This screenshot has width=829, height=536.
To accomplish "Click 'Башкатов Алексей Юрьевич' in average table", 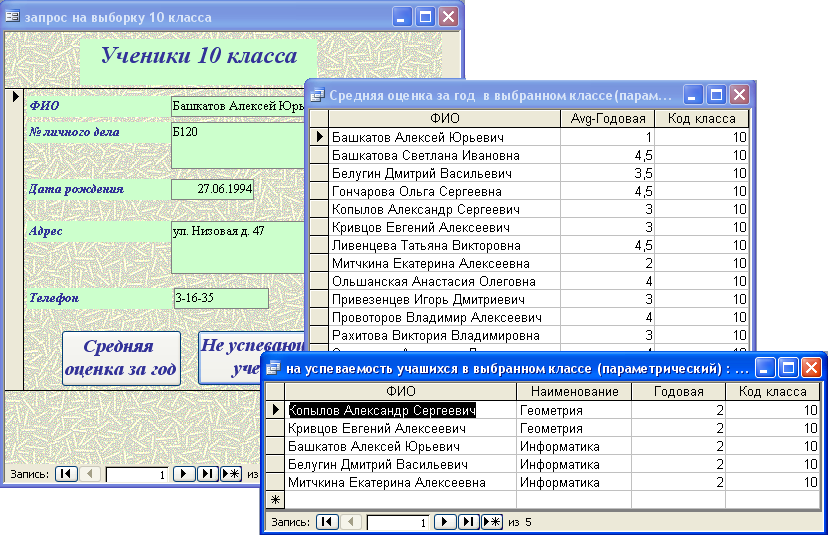I will coord(444,137).
